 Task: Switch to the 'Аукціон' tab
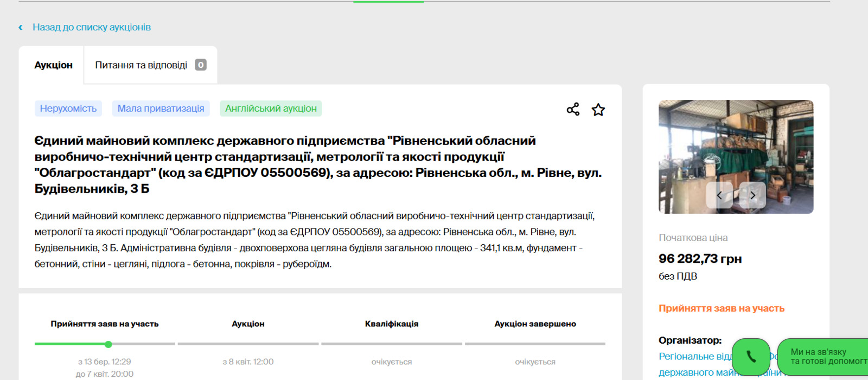point(53,65)
